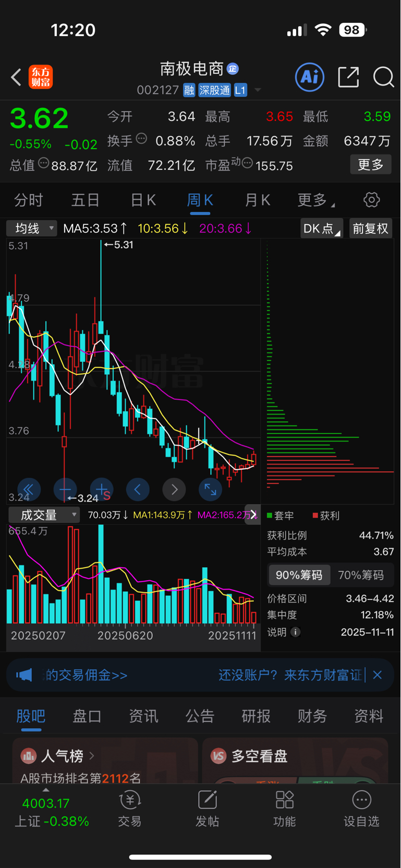Select the 70%筹码 option
Image resolution: width=401 pixels, height=868 pixels.
(x=361, y=575)
